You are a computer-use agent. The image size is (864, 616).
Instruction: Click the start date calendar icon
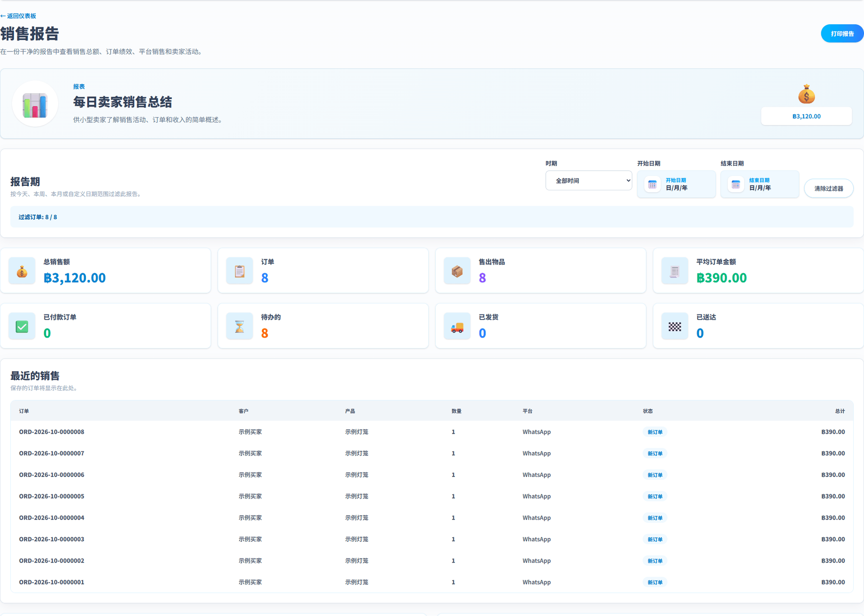[652, 184]
